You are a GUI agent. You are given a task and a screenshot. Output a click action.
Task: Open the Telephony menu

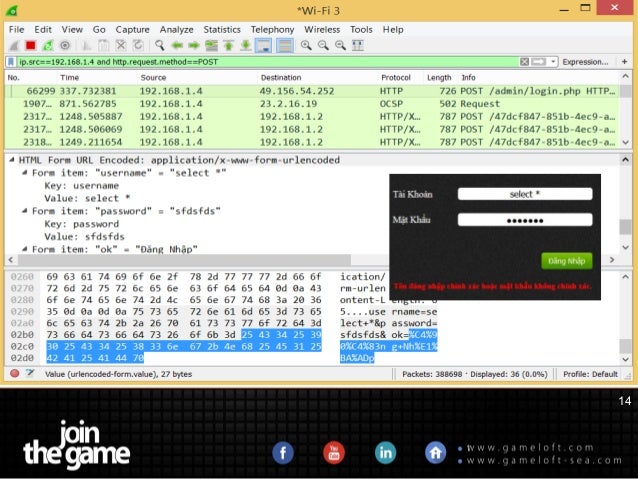coord(272,29)
